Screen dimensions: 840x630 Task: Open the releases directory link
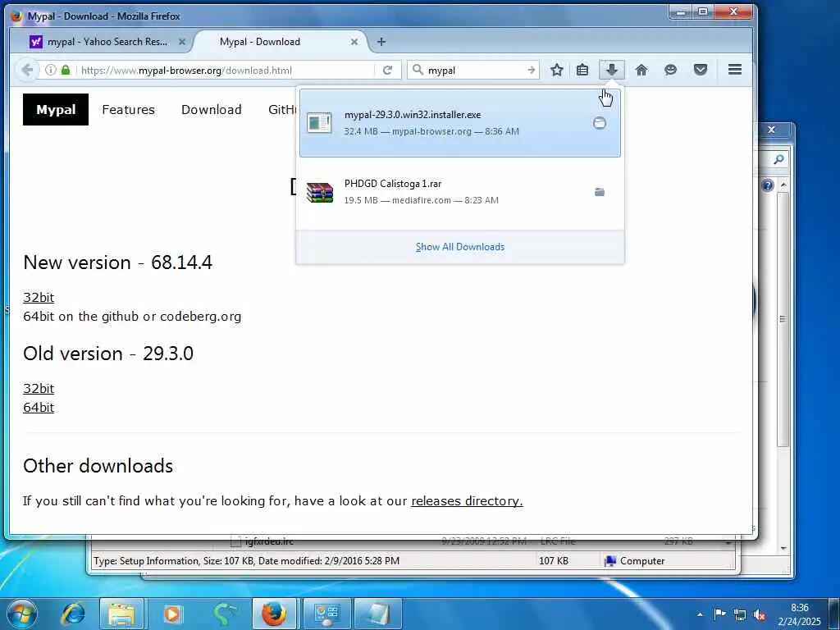tap(467, 501)
